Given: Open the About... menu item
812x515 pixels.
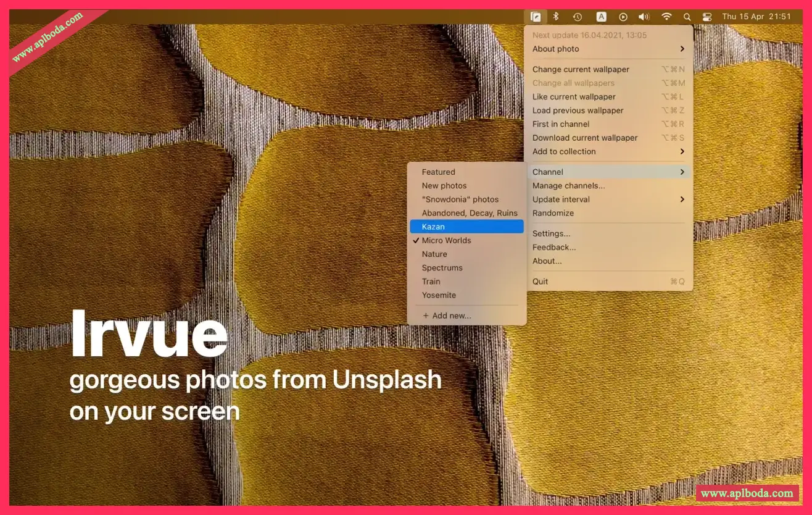Looking at the screenshot, I should coord(608,261).
